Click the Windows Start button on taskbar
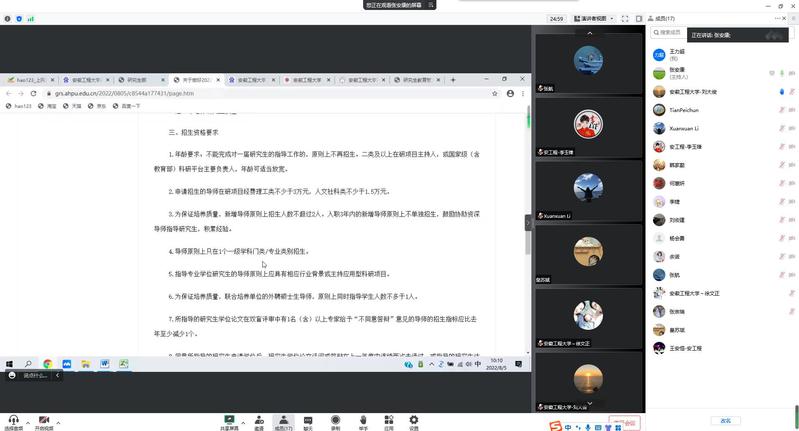This screenshot has width=799, height=431. coord(8,364)
